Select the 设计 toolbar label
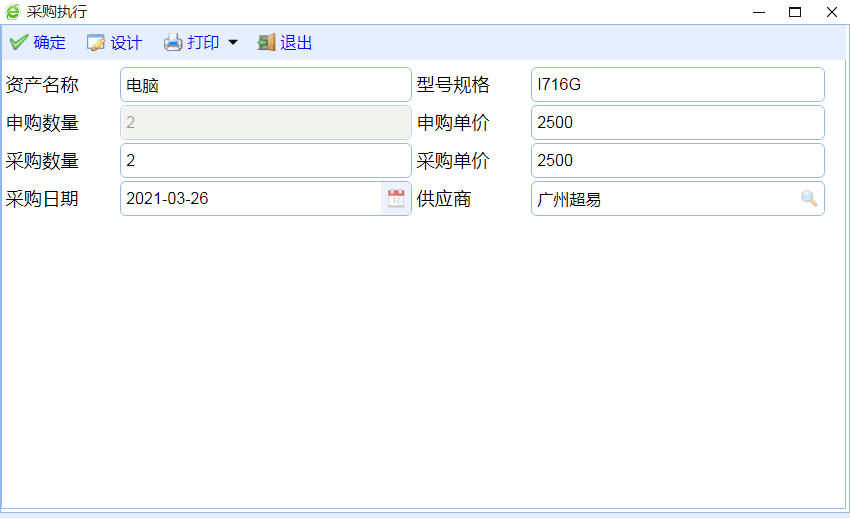This screenshot has width=850, height=523. [x=126, y=43]
